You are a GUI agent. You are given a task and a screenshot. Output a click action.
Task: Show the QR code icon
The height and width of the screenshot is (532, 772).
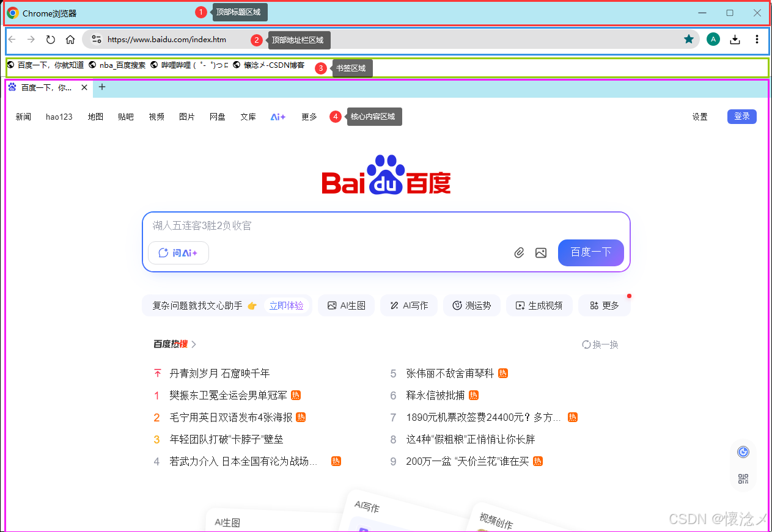(743, 479)
